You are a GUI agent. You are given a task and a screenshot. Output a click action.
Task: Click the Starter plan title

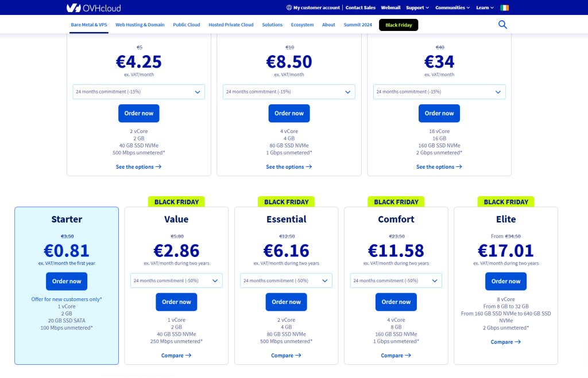[x=67, y=219]
